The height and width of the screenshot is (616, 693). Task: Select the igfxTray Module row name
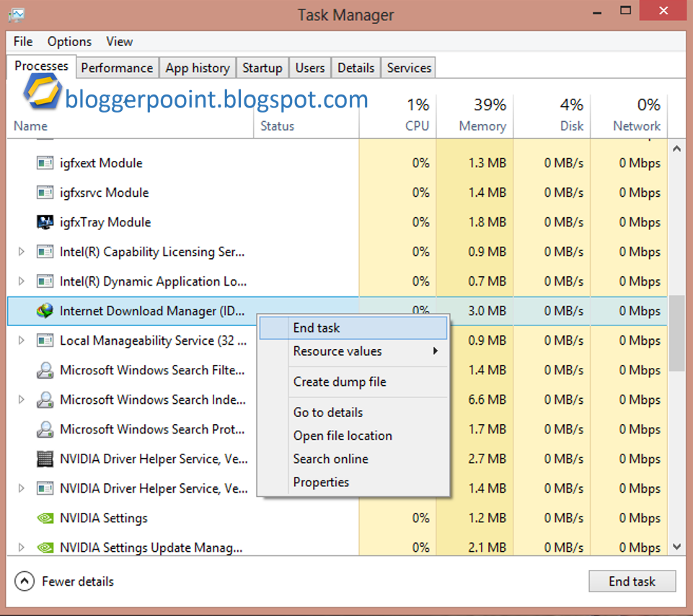coord(105,222)
